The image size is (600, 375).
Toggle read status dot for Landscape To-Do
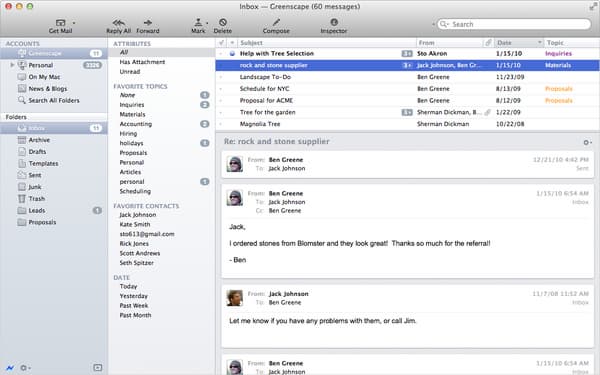[x=221, y=77]
